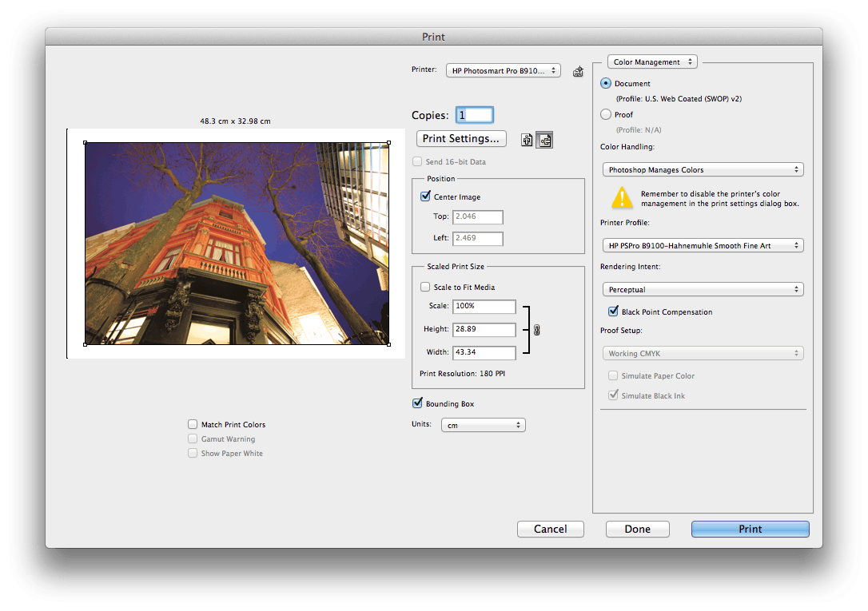Click the Height value field

point(484,330)
